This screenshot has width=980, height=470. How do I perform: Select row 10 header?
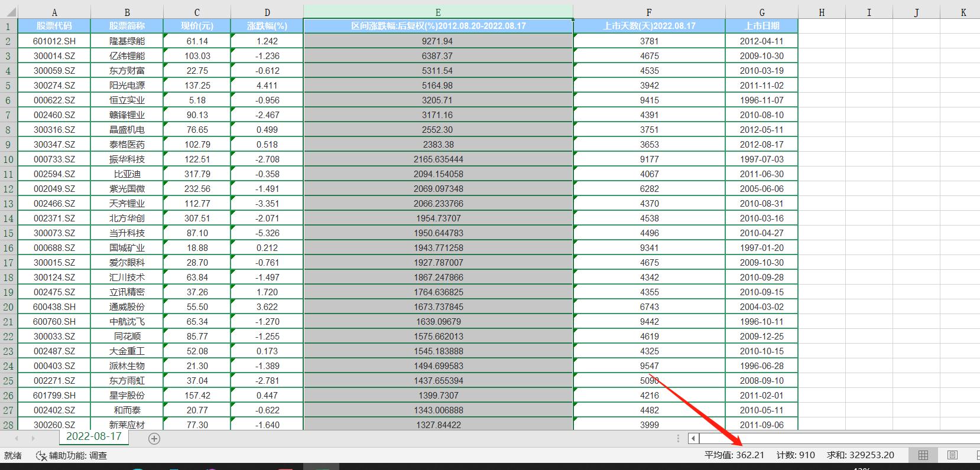pos(8,159)
